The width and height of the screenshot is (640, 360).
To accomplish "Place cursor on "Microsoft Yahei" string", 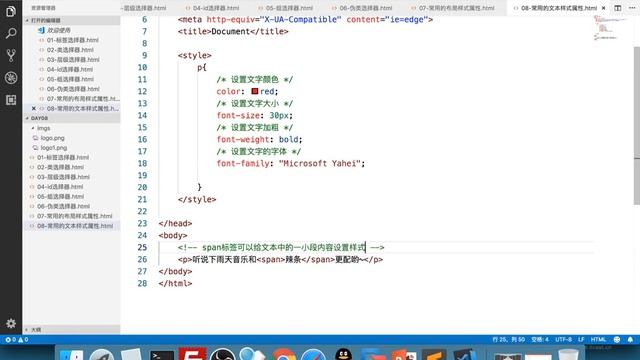I will (x=322, y=163).
